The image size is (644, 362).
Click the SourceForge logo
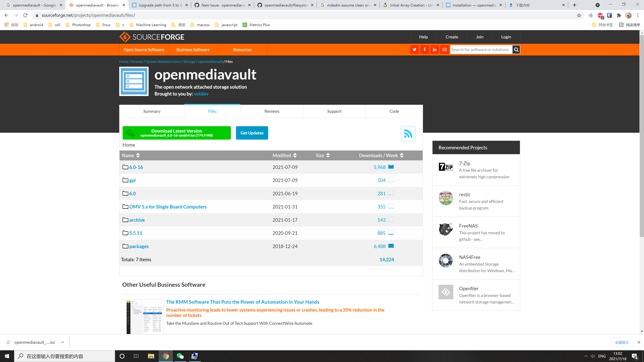coord(151,37)
